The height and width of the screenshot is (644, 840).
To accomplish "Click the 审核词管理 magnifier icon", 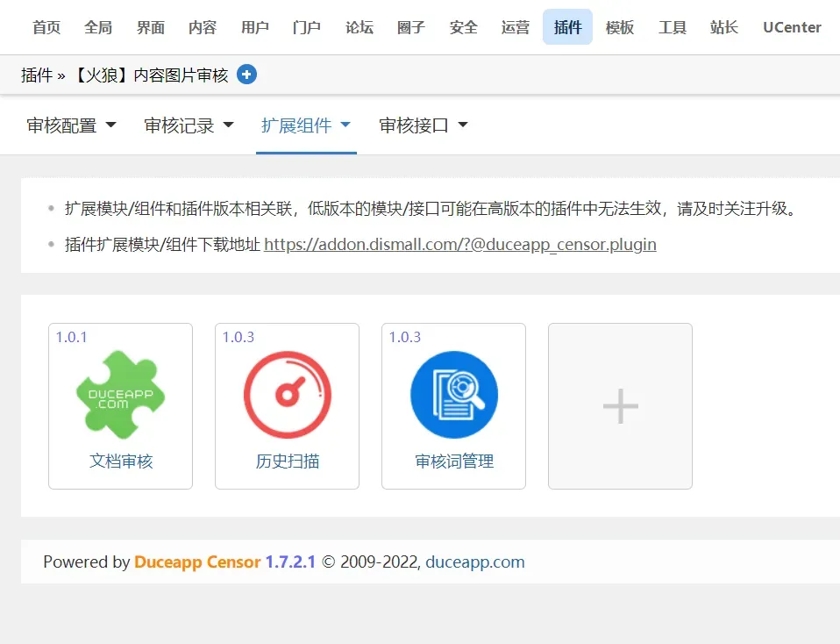I will tap(453, 395).
